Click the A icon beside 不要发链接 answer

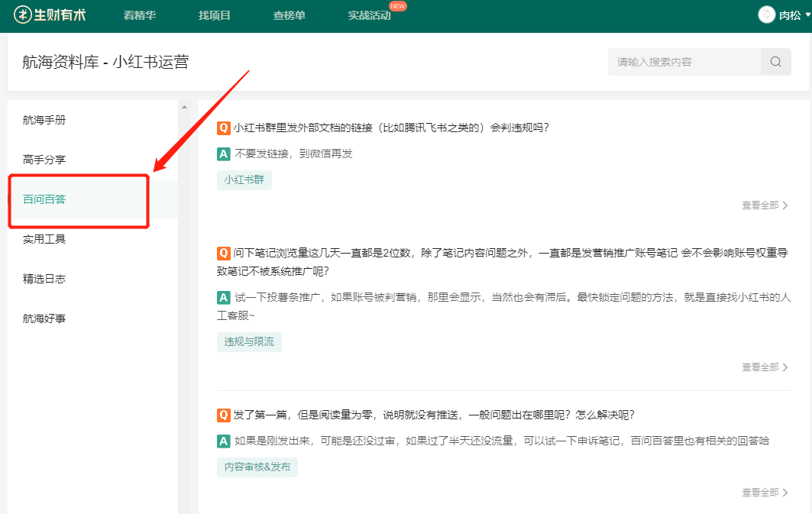pyautogui.click(x=223, y=154)
